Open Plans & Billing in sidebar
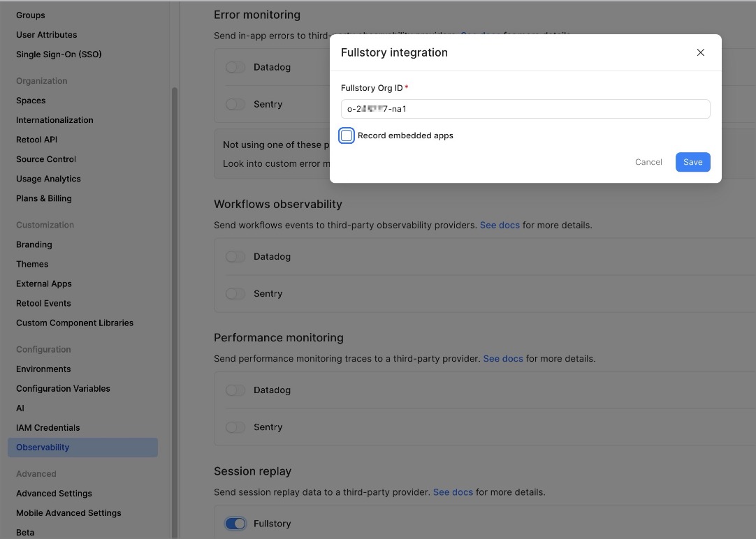Image resolution: width=756 pixels, height=539 pixels. click(x=44, y=198)
